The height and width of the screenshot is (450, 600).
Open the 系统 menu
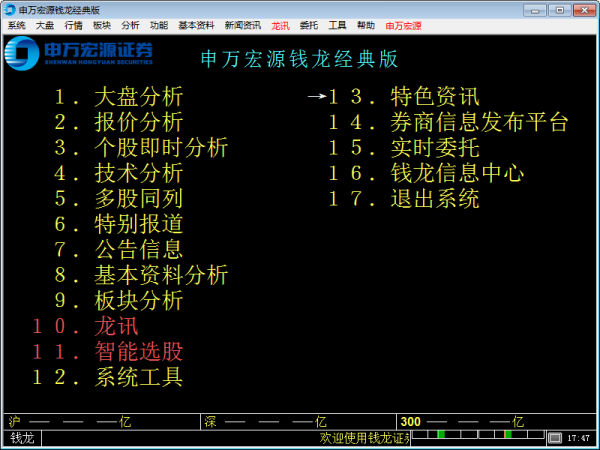[x=16, y=26]
